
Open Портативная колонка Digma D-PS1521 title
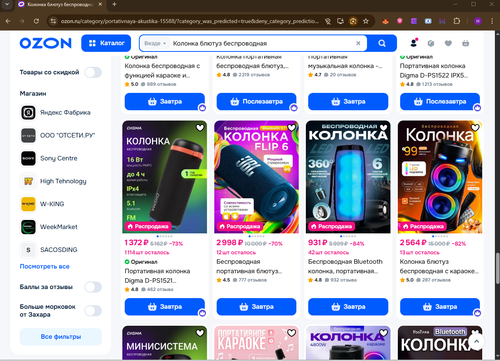click(157, 276)
